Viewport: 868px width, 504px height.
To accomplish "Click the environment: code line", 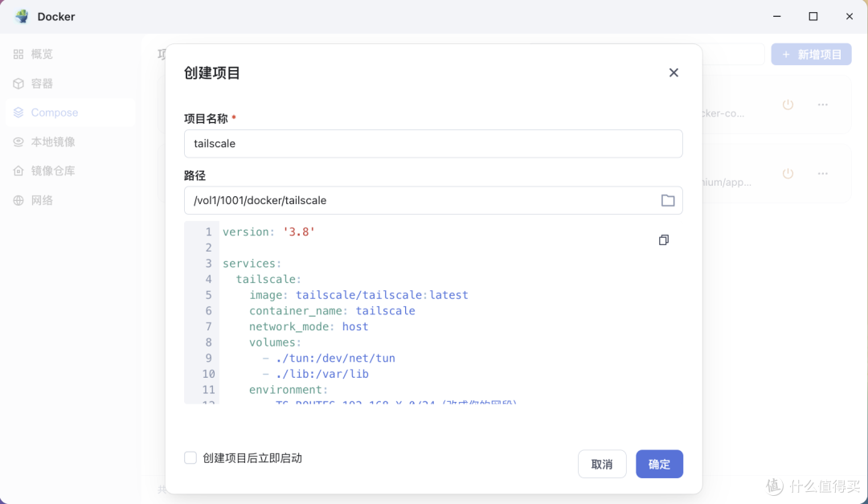I will (x=289, y=389).
